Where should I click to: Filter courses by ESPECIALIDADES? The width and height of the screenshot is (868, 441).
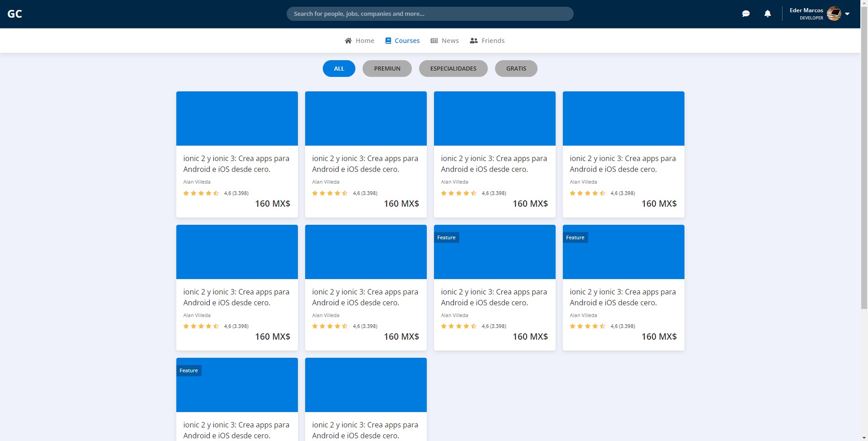(453, 69)
